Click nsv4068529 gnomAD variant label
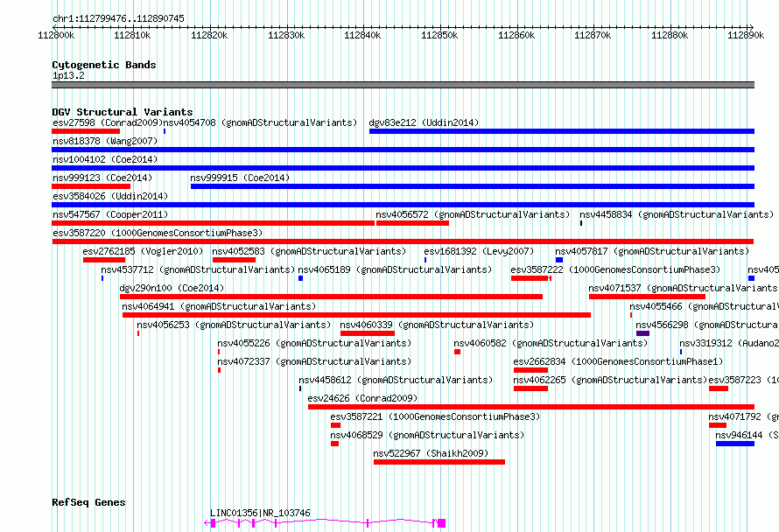This screenshot has width=779, height=532. point(427,435)
